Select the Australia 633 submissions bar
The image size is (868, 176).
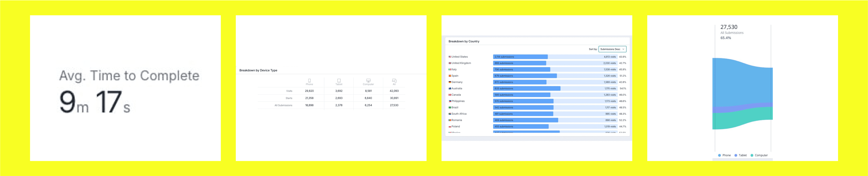[x=526, y=88]
